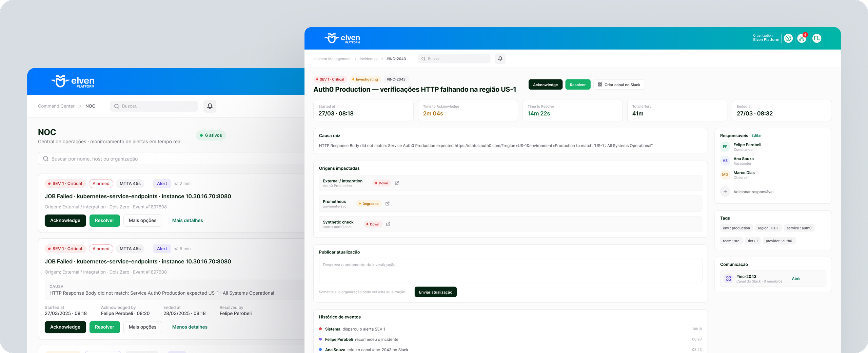Click Resolver on the second NOC alert
Image resolution: width=868 pixels, height=353 pixels.
pos(104,327)
